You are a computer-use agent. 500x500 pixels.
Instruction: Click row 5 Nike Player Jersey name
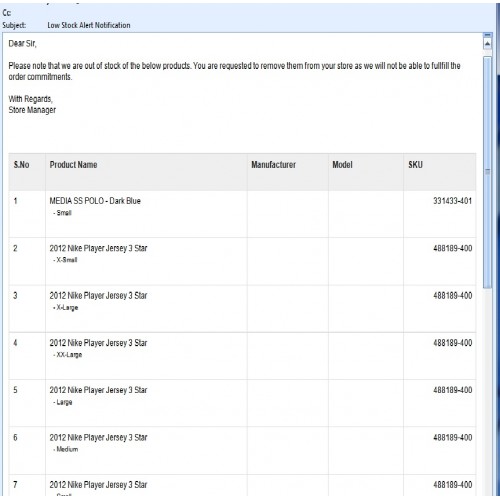point(98,390)
